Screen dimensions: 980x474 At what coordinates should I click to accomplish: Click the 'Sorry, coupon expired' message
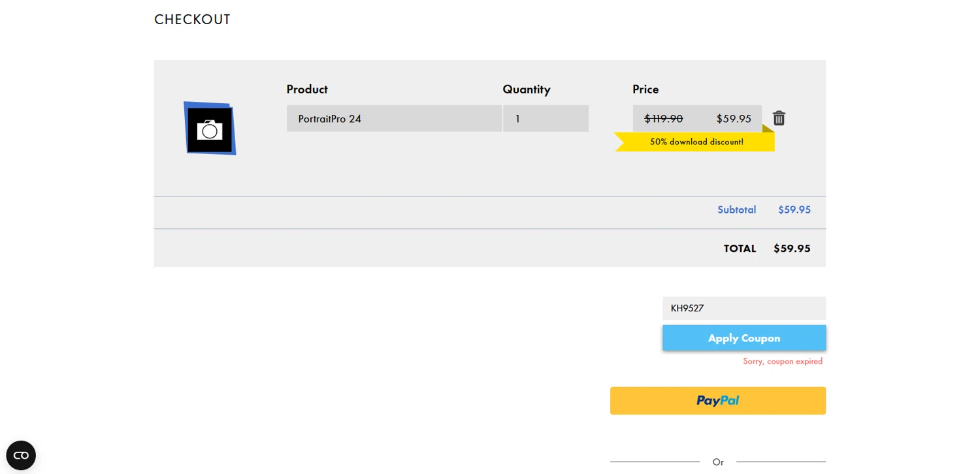point(783,361)
